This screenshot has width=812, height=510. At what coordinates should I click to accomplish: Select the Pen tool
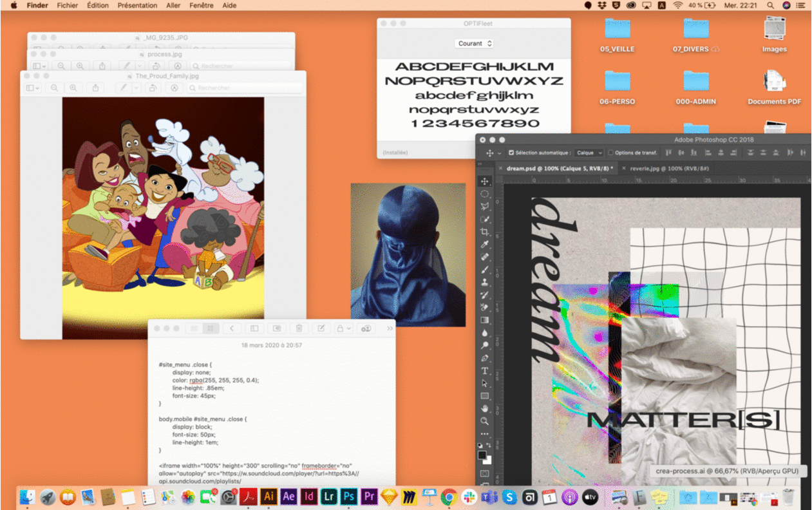pyautogui.click(x=485, y=358)
